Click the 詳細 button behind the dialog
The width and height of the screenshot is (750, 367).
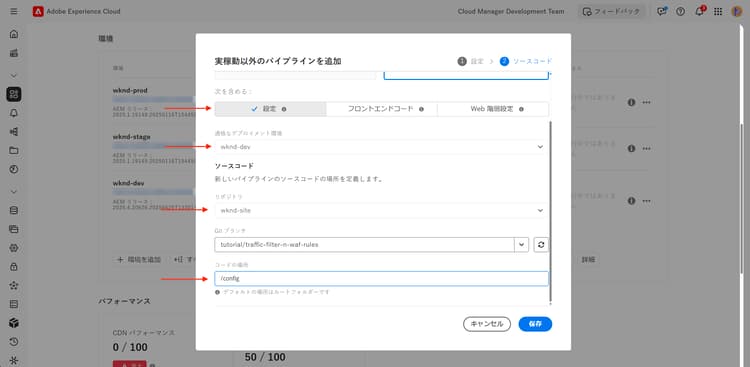(588, 259)
